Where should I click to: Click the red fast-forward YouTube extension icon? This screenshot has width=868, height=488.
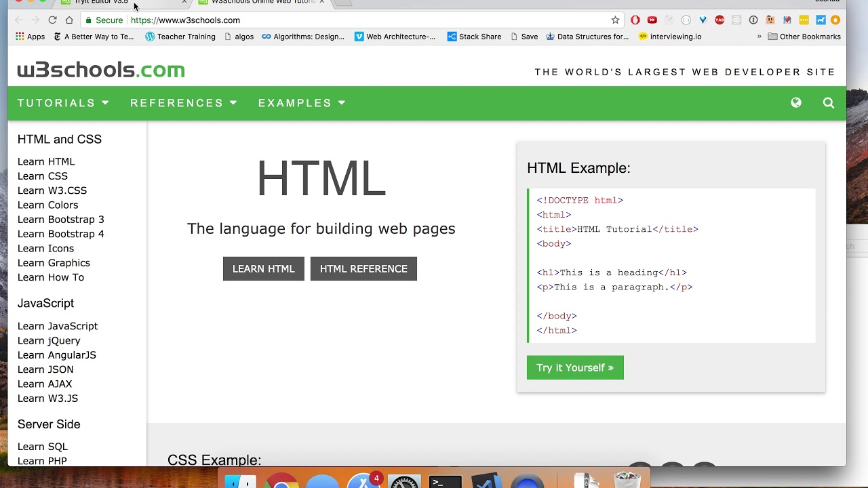click(x=652, y=20)
